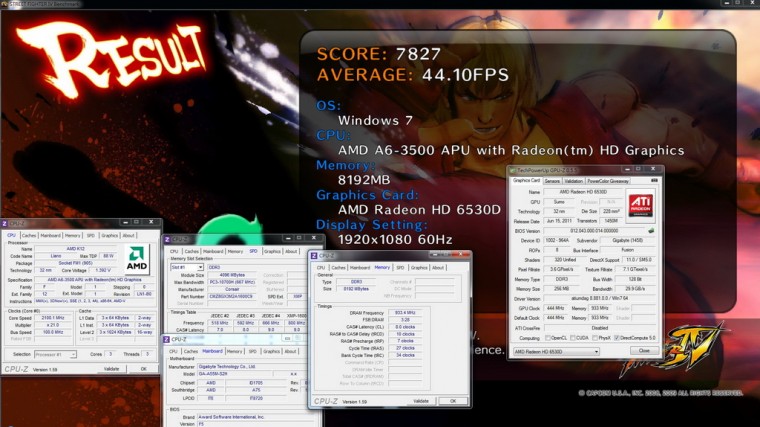Screen dimensions: 760x427
Task: Click the CPU-Z title icon of Memory window
Action: click(x=314, y=254)
